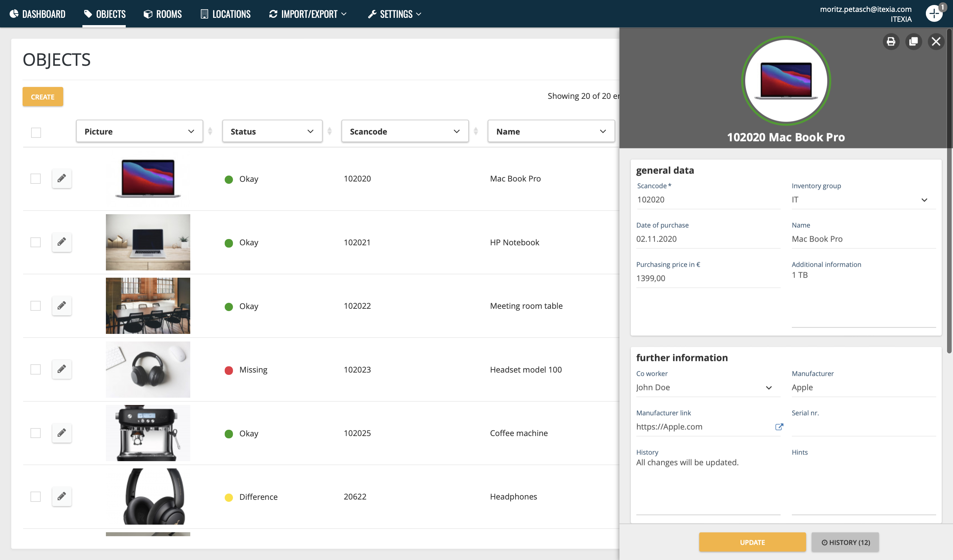Viewport: 953px width, 560px height.
Task: Click the print icon in detail panel
Action: (890, 42)
